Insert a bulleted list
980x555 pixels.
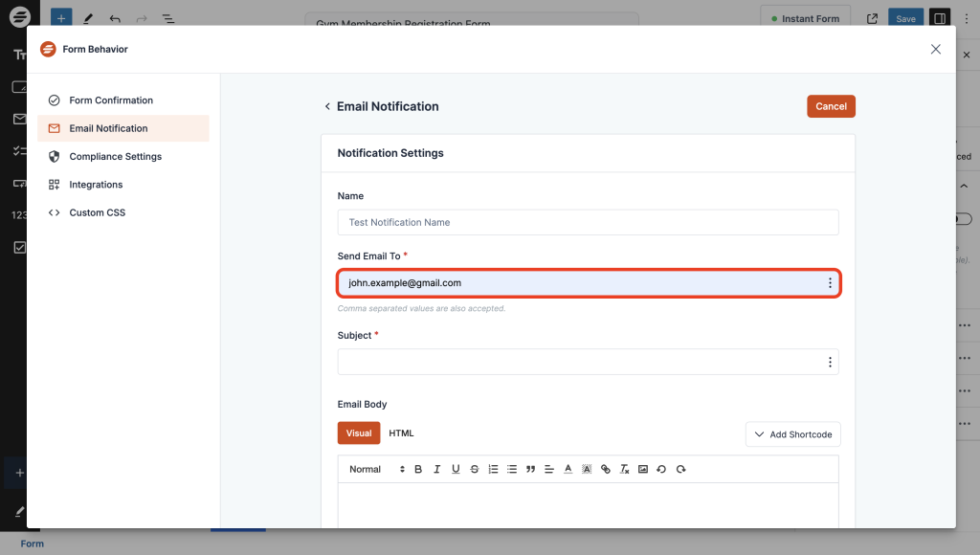(512, 470)
